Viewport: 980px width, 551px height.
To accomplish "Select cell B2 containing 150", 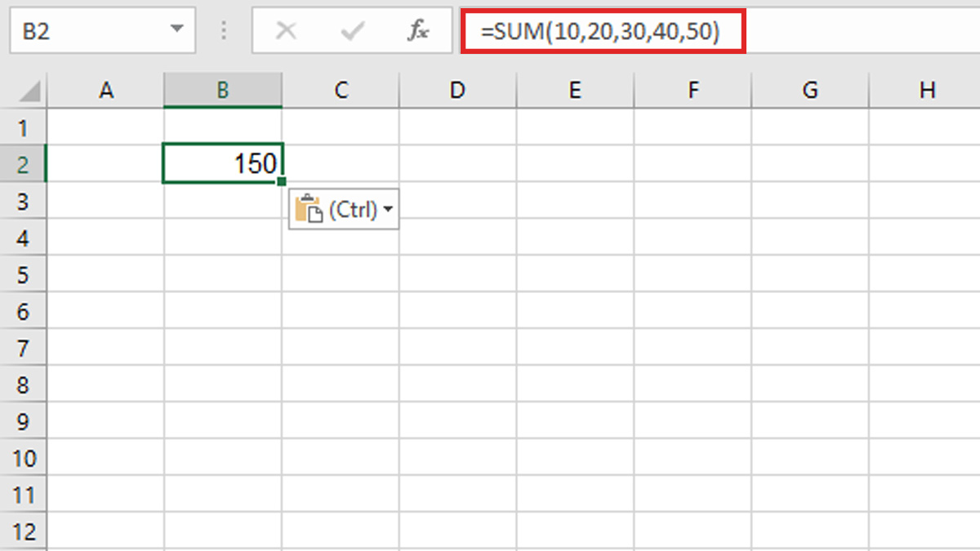I will tap(223, 164).
